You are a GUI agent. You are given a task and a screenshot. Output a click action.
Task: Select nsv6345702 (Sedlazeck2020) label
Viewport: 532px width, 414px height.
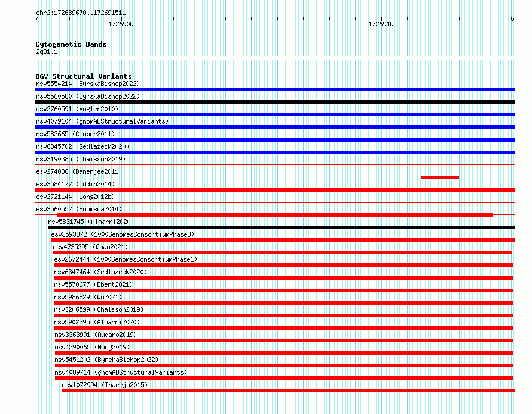[x=82, y=146]
